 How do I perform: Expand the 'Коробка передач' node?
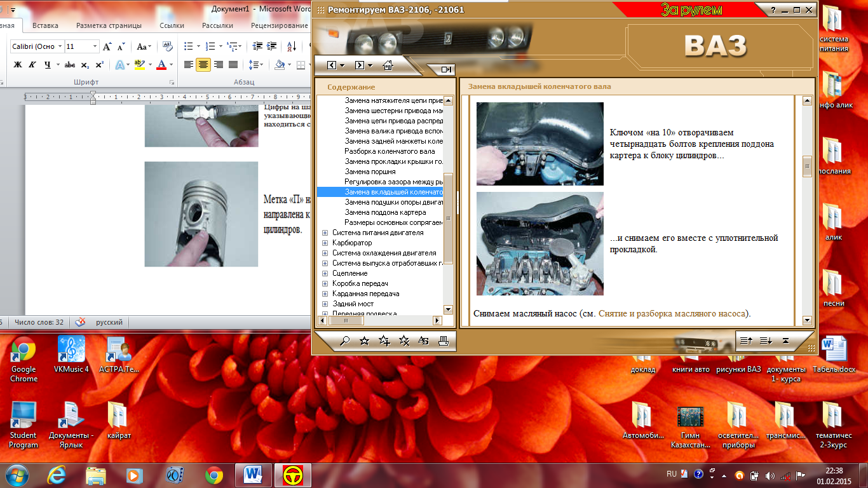coord(325,283)
